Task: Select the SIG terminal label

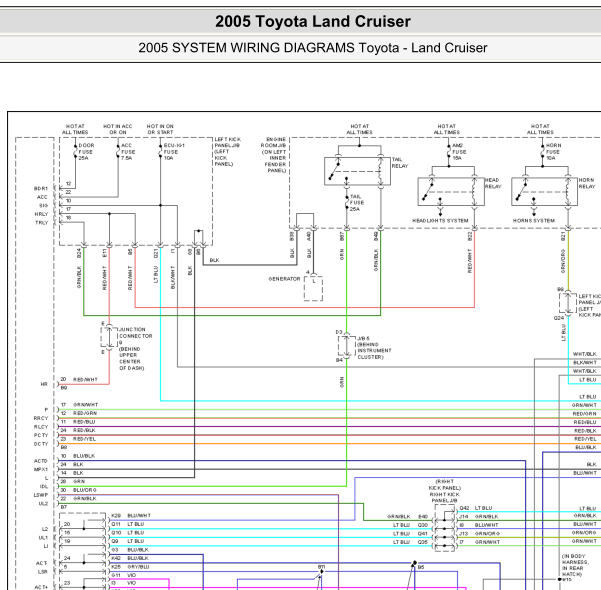Action: [43, 206]
